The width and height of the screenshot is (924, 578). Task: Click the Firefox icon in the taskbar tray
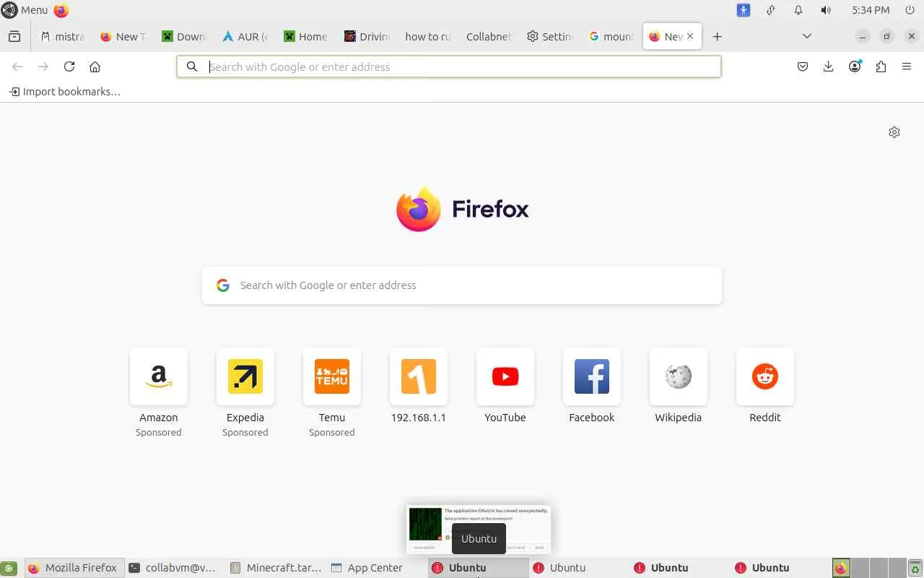(841, 569)
